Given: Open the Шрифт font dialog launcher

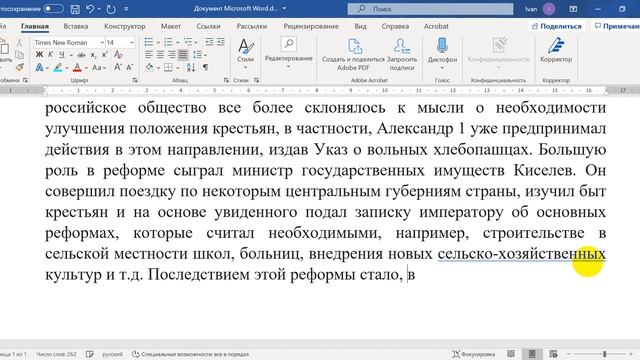Looking at the screenshot, I should coord(135,80).
